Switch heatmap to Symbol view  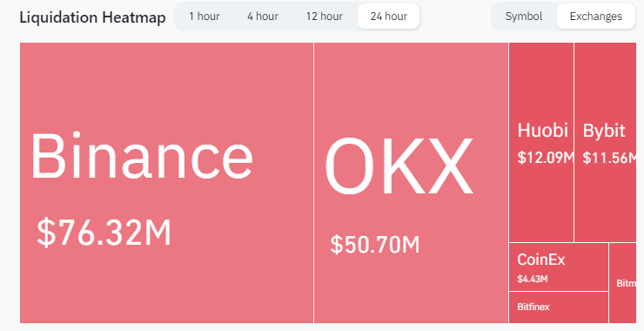tap(524, 17)
